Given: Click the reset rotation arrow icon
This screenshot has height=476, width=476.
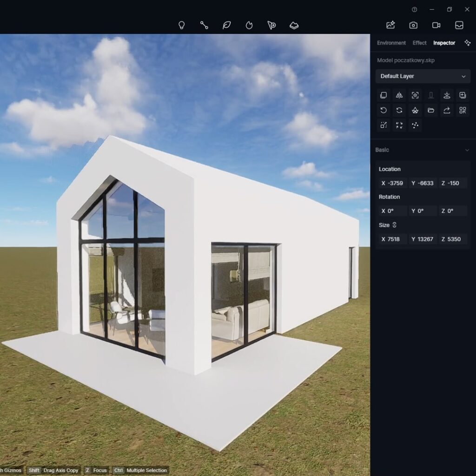Looking at the screenshot, I should 383,110.
